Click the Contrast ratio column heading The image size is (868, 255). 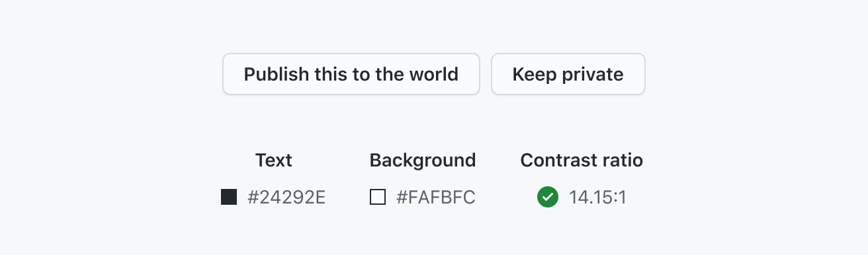click(x=582, y=160)
